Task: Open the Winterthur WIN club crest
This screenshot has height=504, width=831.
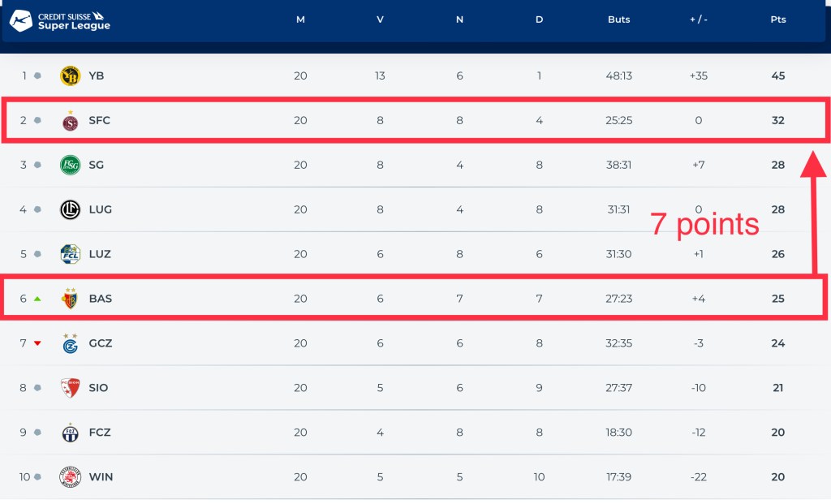Action: [x=71, y=477]
